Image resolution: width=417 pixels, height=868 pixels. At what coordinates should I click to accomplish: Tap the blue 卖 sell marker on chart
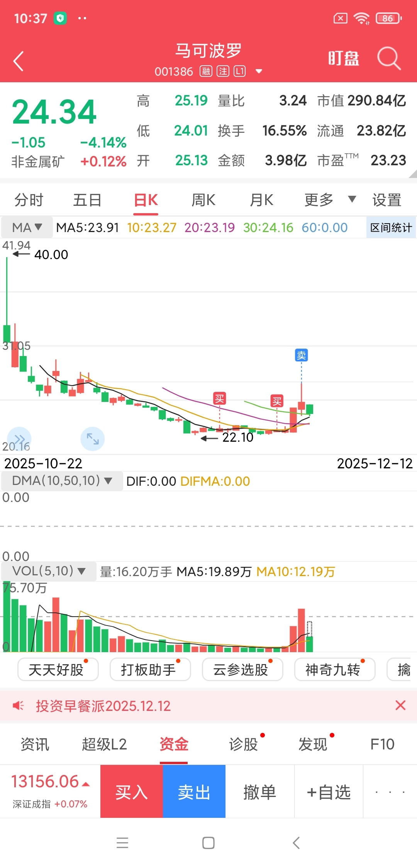click(301, 355)
